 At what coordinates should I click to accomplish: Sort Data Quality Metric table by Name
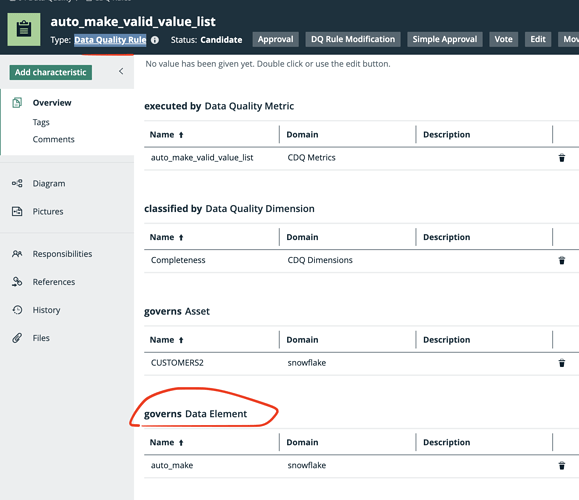point(166,134)
